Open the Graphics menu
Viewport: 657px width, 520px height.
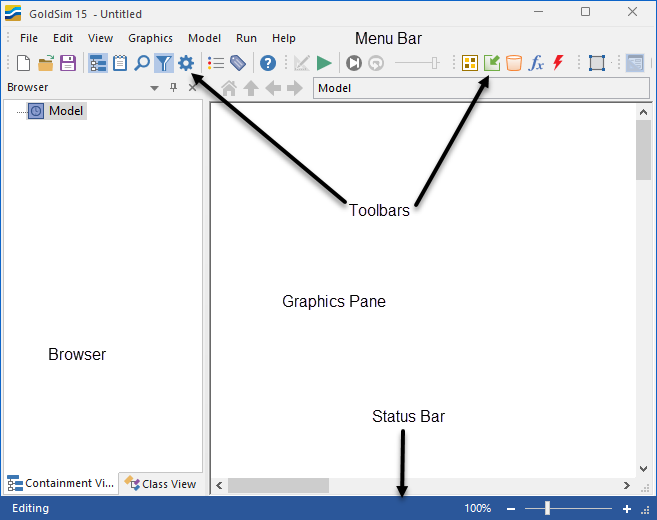click(150, 38)
